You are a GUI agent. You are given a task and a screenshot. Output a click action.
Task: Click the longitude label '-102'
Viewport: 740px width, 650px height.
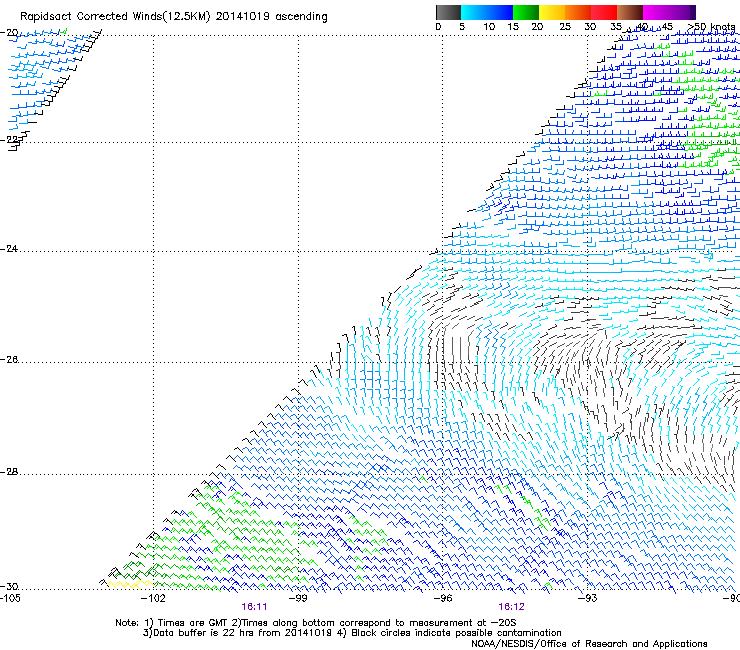point(153,598)
